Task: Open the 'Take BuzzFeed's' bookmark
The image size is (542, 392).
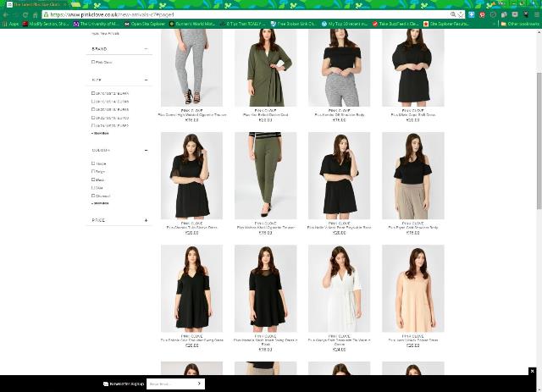Action: 395,24
